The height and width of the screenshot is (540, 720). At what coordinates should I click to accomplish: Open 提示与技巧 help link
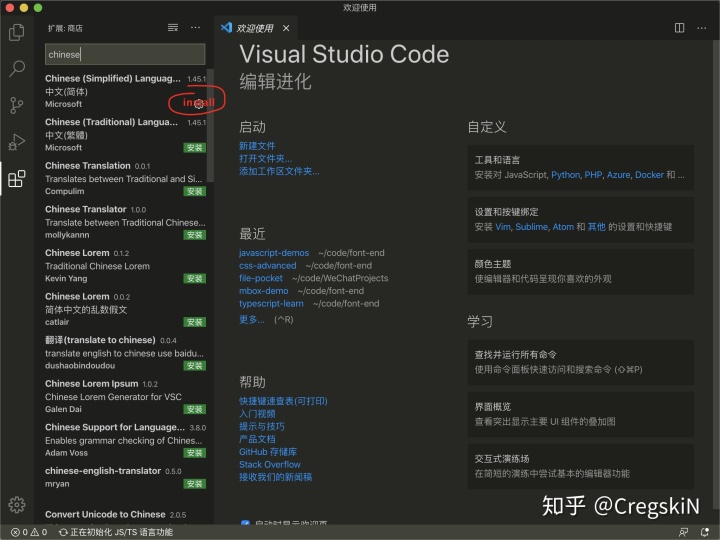(x=262, y=426)
